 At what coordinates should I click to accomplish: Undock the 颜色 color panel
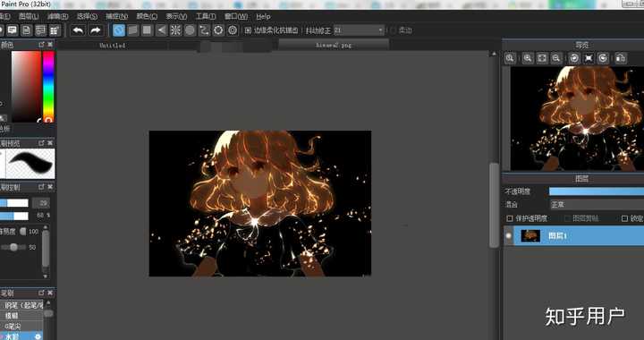41,45
